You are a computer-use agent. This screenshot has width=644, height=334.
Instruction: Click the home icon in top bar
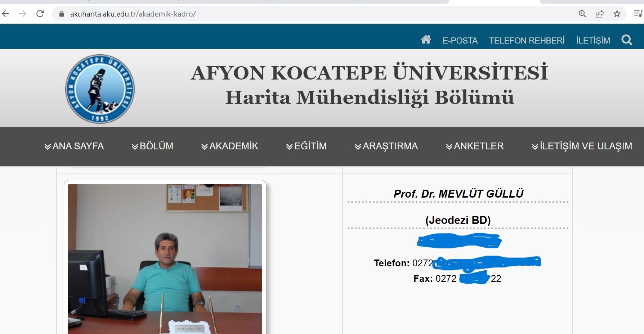tap(426, 40)
